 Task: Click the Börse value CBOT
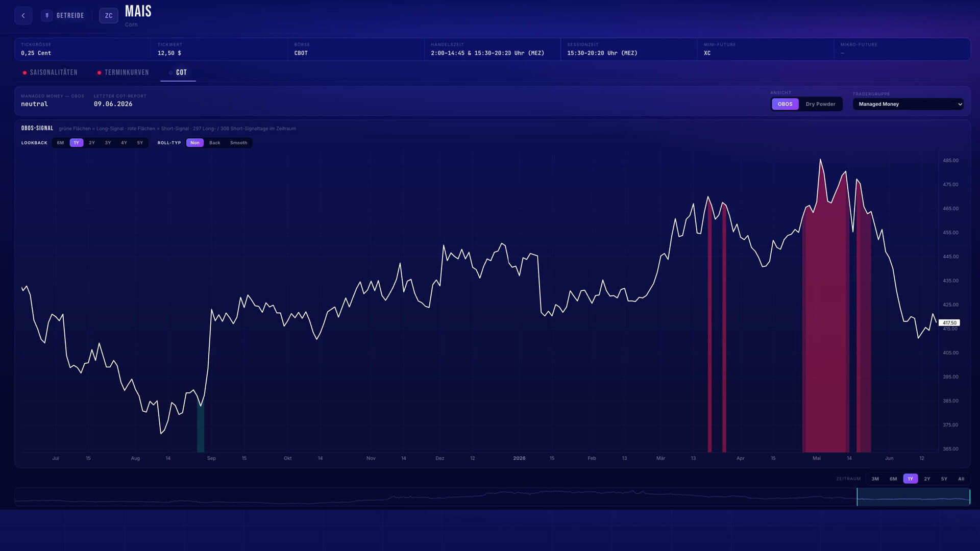pos(301,53)
